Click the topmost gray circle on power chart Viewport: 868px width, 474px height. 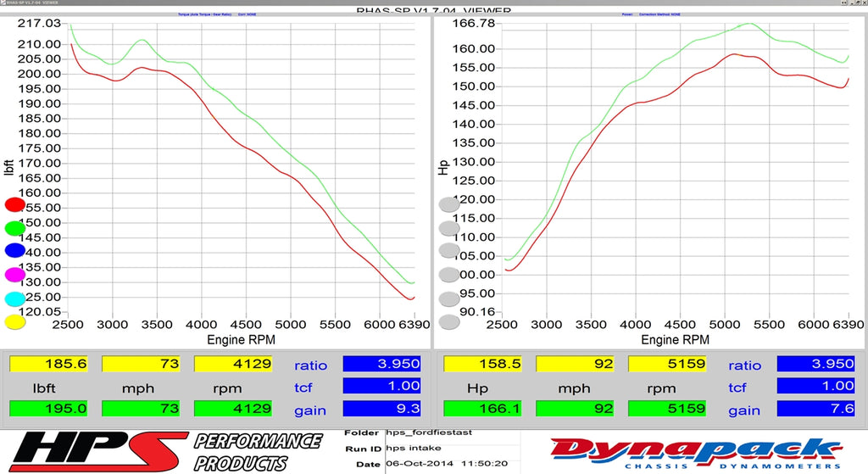point(449,204)
